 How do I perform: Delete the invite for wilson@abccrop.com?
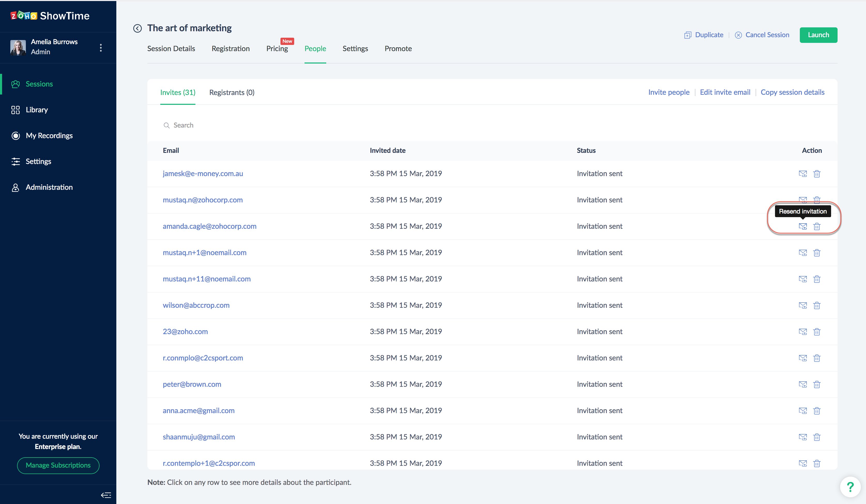pos(817,305)
